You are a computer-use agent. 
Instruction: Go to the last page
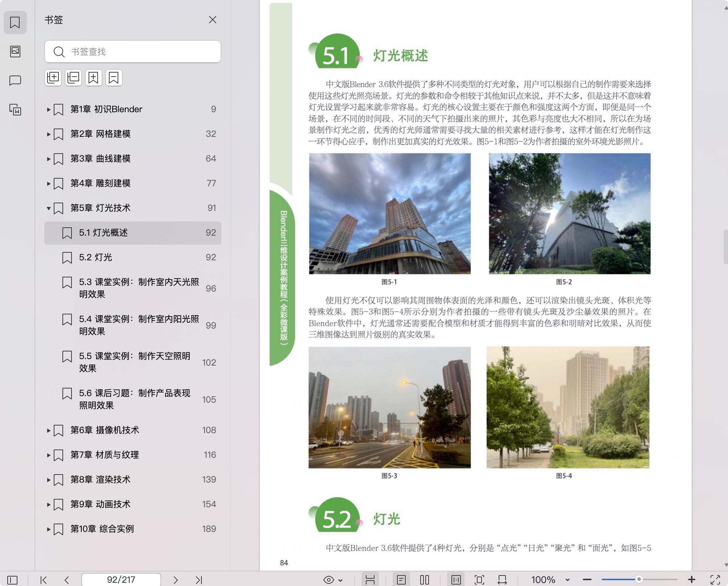point(199,580)
